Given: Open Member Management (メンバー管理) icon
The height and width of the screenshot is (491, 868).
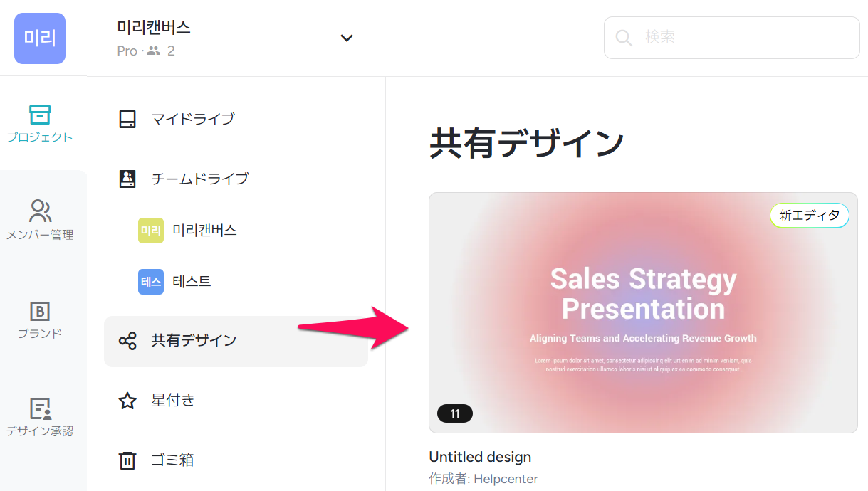Looking at the screenshot, I should 40,219.
